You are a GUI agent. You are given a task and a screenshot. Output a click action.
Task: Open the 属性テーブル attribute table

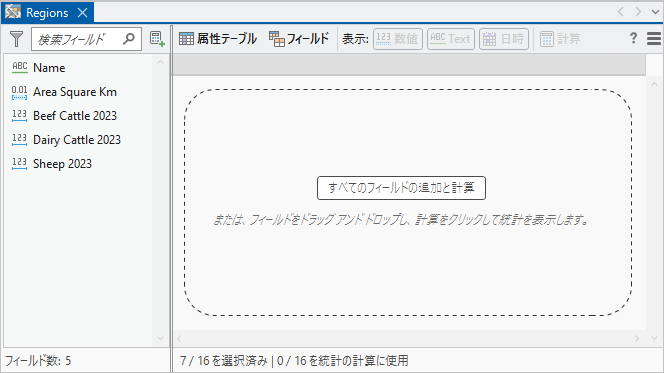218,39
